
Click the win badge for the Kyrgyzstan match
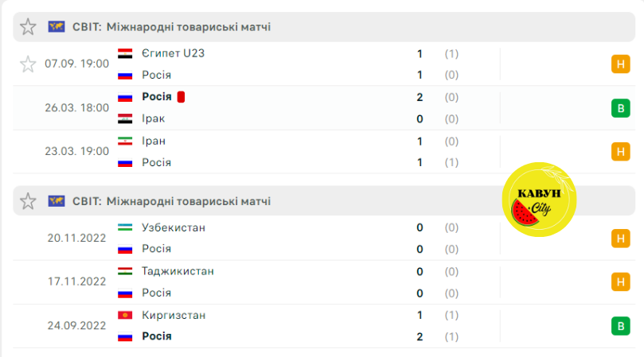click(x=621, y=326)
